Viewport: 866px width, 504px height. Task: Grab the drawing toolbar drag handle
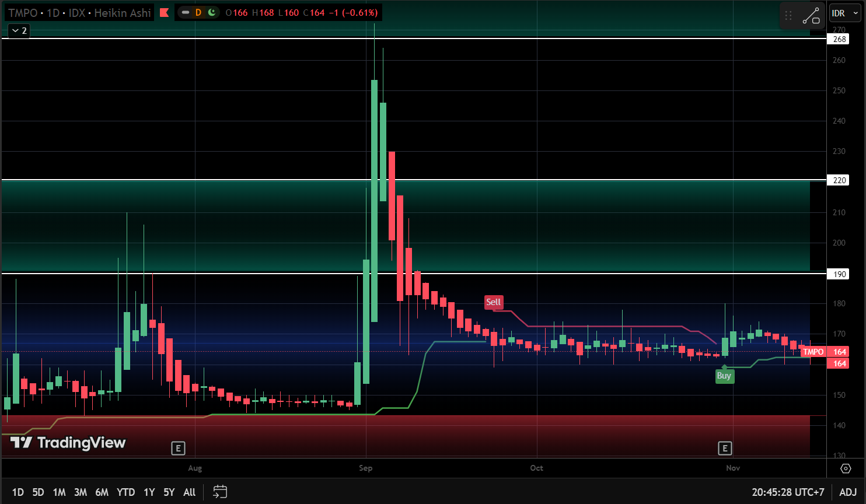(788, 16)
